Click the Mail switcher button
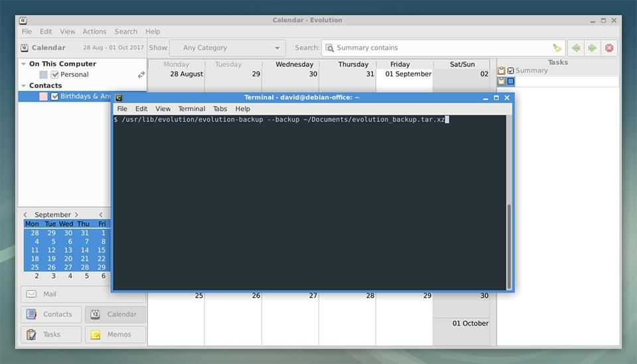This screenshot has width=637, height=364. pos(84,294)
